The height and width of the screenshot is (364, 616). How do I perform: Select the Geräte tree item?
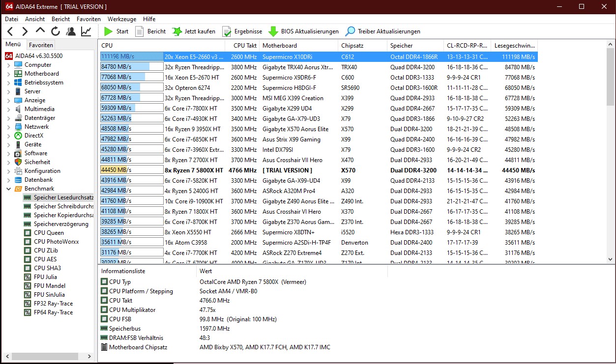click(28, 144)
